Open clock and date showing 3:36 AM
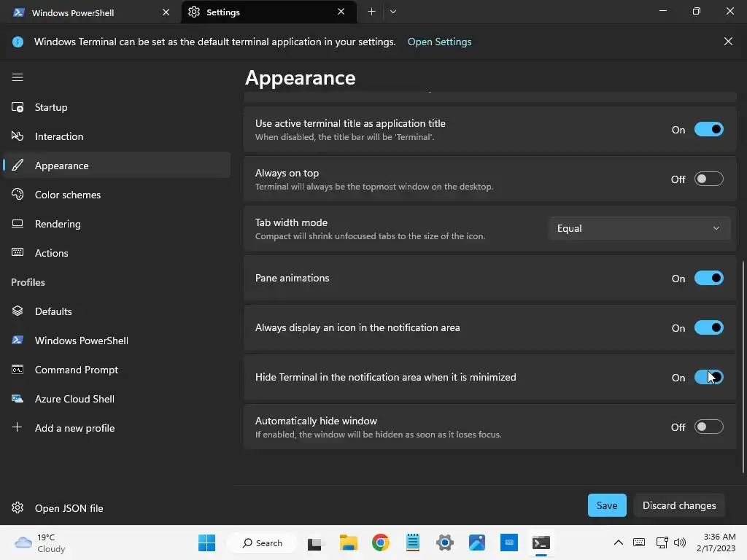Image resolution: width=747 pixels, height=560 pixels. click(x=716, y=542)
